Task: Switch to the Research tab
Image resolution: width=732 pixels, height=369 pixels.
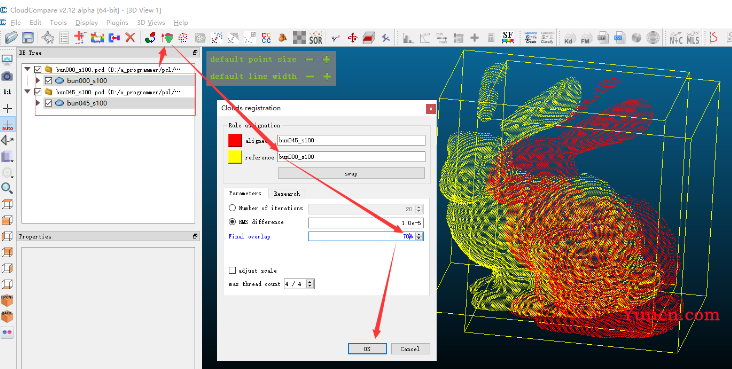Action: click(x=287, y=193)
